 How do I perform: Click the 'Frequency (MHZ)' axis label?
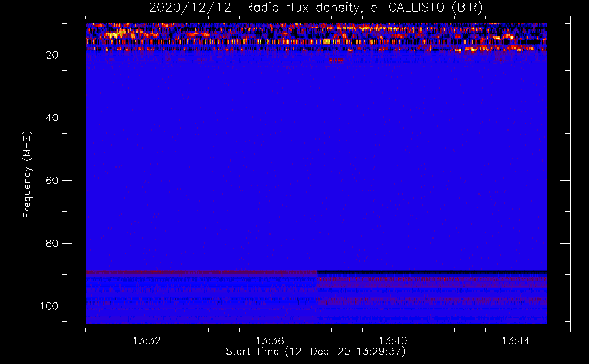[27, 175]
